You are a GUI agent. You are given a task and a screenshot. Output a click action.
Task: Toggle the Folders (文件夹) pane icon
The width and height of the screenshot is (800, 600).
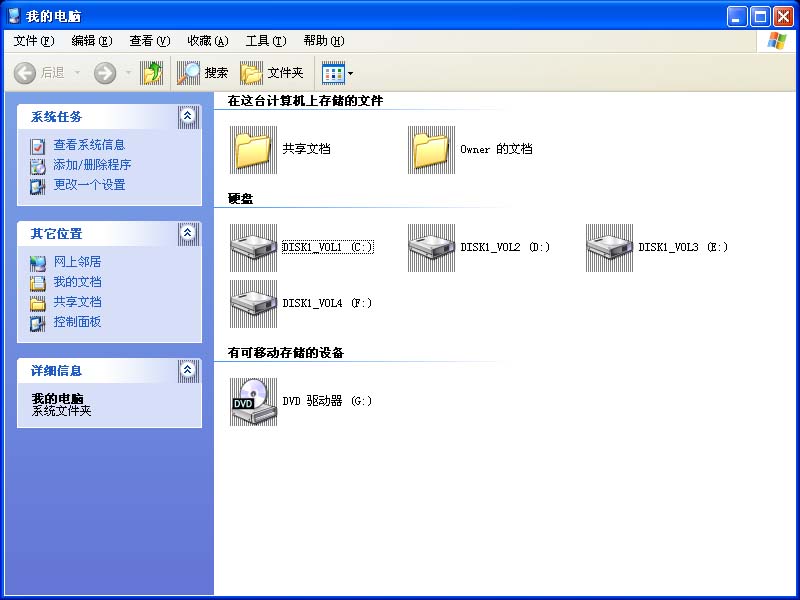click(251, 73)
